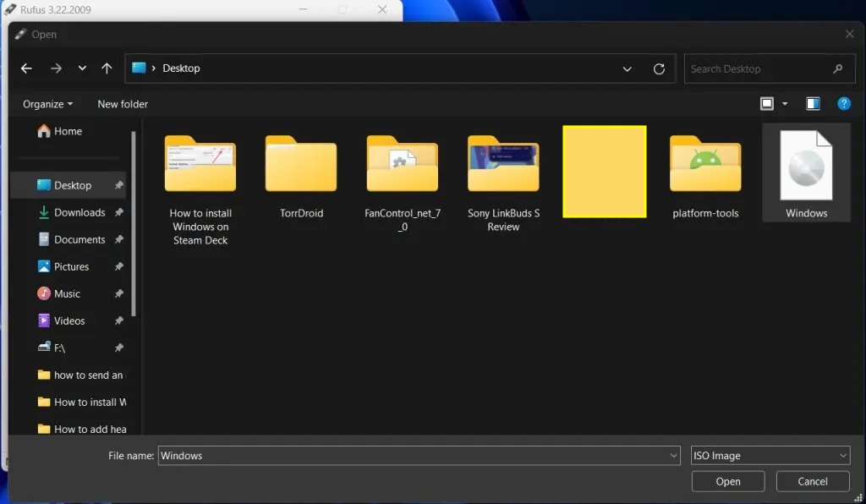This screenshot has width=866, height=504.
Task: Toggle the preview pane
Action: click(813, 104)
